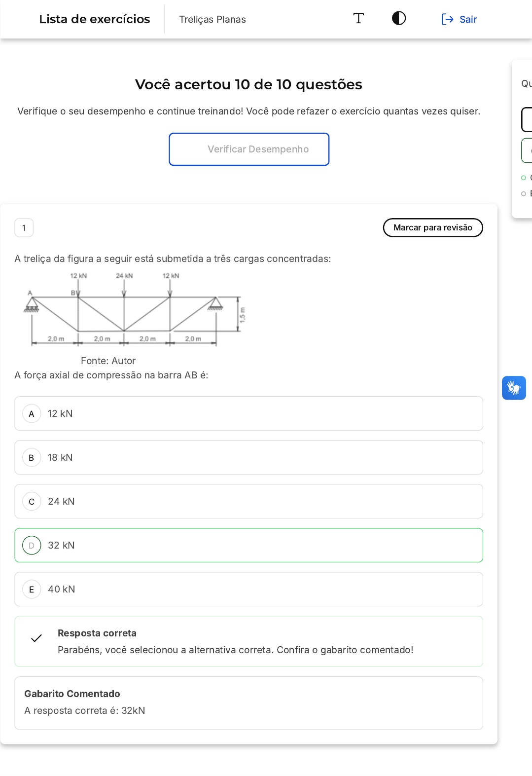
Task: Click the 18 kN answer row
Action: click(248, 458)
